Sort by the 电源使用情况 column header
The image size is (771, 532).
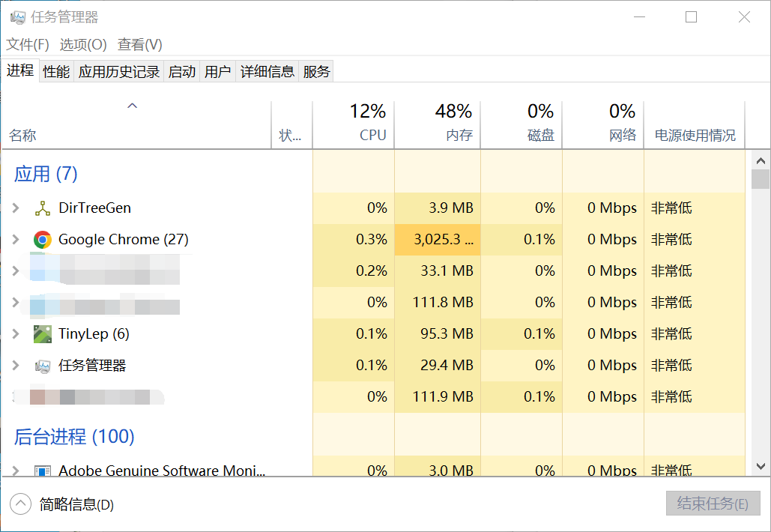(695, 125)
